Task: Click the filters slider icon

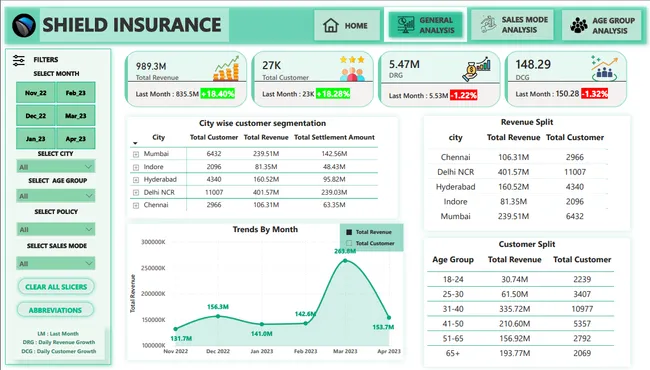Action: (x=19, y=60)
